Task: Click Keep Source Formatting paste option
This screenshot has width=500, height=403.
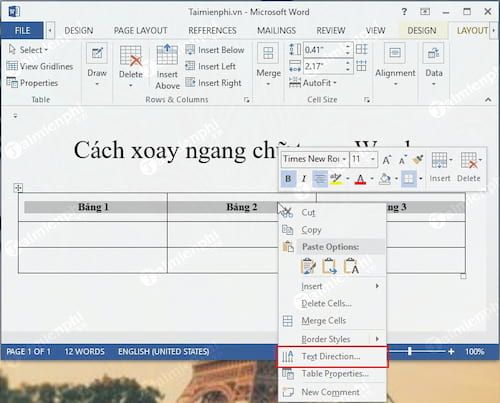Action: click(308, 266)
